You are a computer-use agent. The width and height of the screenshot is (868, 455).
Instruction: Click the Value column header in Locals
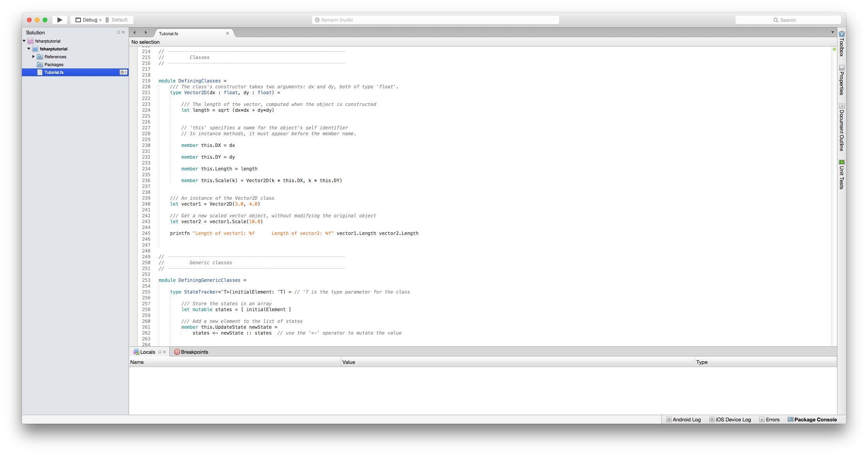[518, 362]
